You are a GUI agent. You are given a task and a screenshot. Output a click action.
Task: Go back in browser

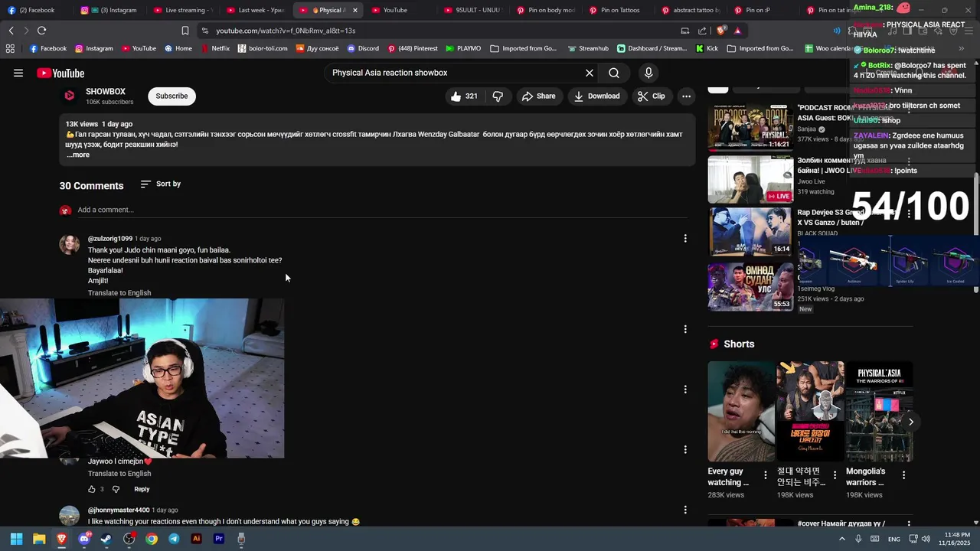click(11, 31)
